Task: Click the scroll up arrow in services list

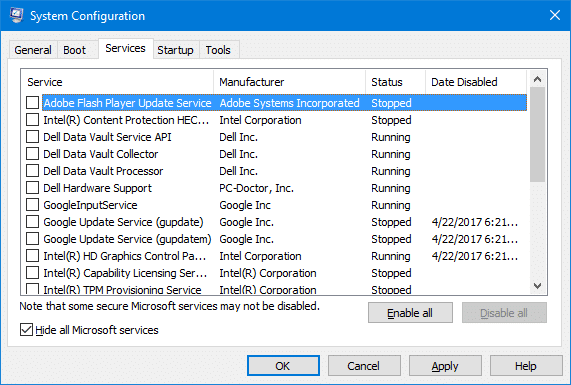Action: point(537,79)
